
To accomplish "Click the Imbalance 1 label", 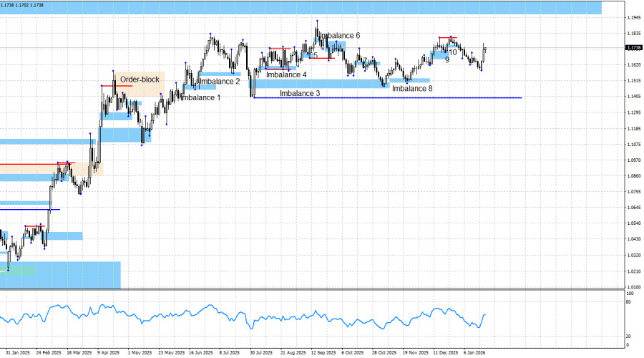I will [200, 97].
